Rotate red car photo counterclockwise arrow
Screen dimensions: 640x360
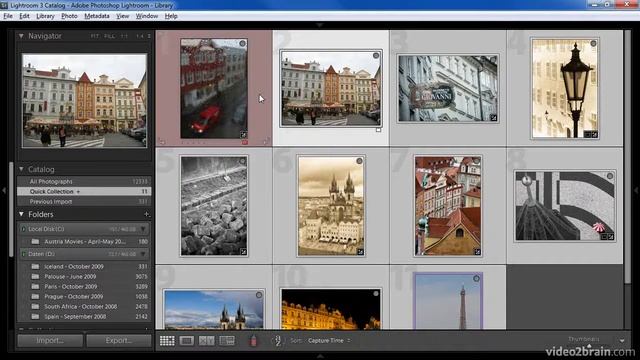coord(162,142)
